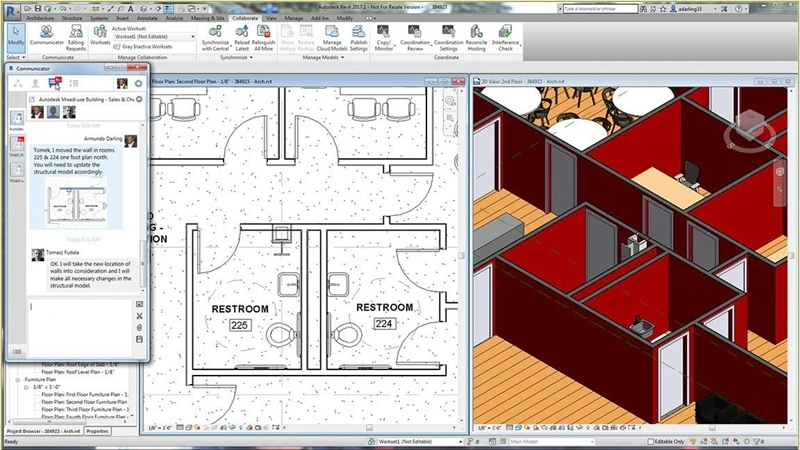
Task: Collapse the Furniture Plan tree node
Action: [16, 380]
